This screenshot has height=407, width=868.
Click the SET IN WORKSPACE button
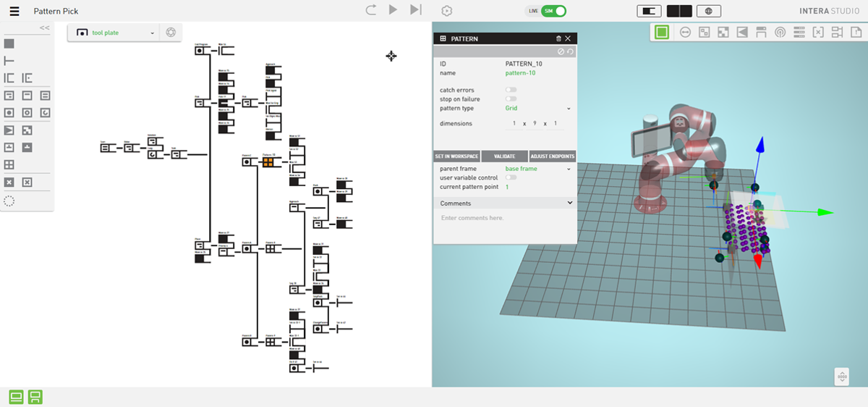pos(456,156)
